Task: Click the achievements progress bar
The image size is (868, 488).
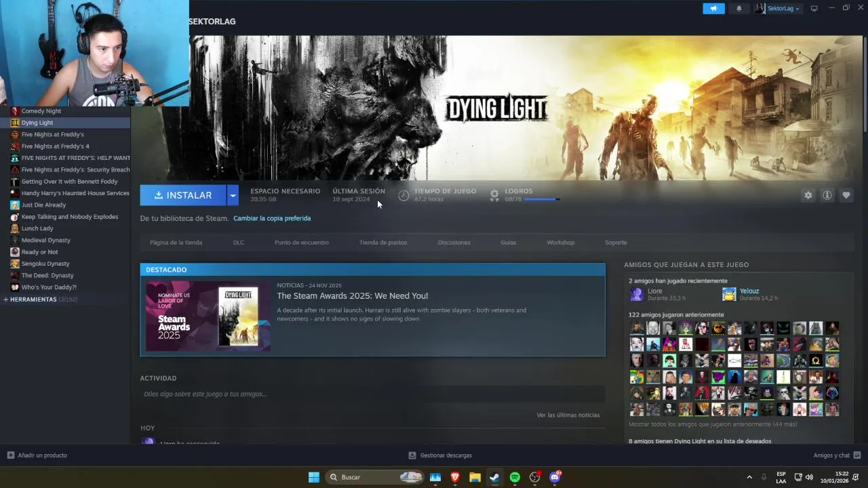Action: click(x=542, y=199)
